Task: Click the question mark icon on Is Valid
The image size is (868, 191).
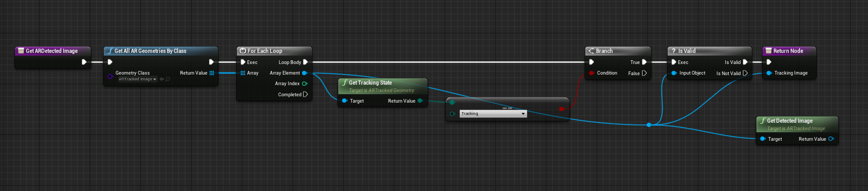Action: pos(673,51)
